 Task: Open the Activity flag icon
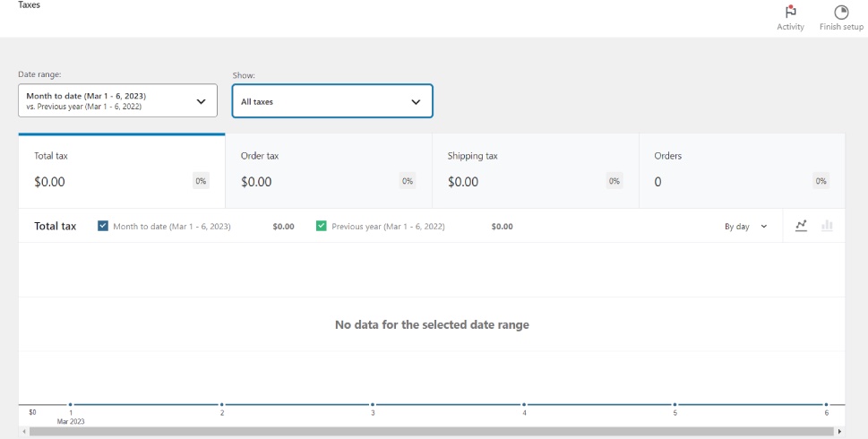pos(790,13)
